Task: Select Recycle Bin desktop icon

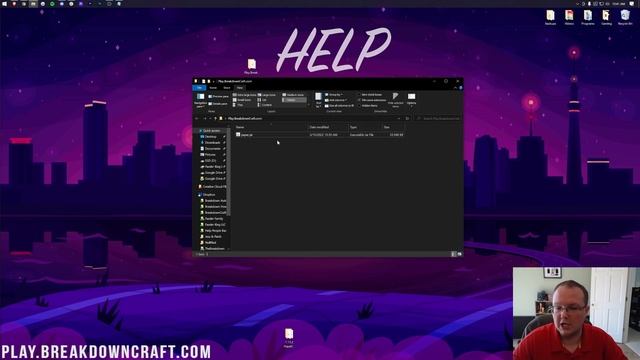Action: [x=625, y=17]
